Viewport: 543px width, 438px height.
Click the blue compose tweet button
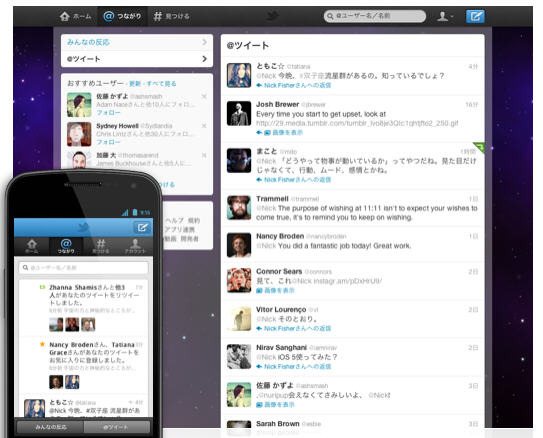click(475, 16)
